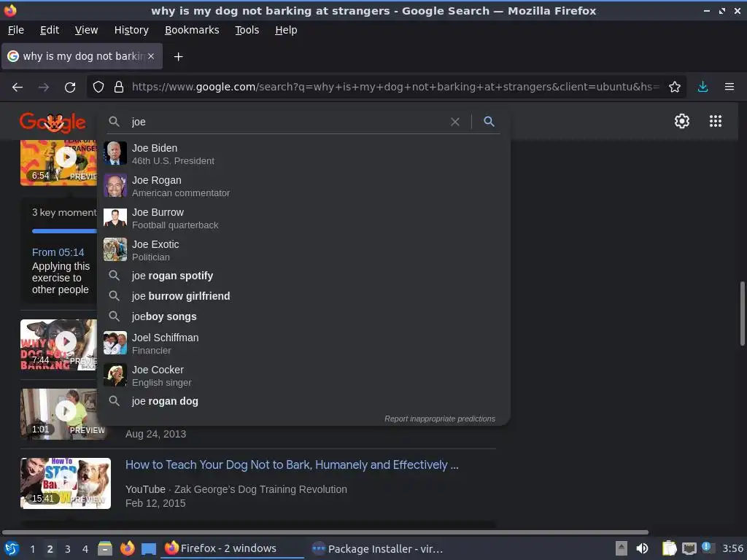Screen dimensions: 747x560
Task: Click Joe Rogan's portrait thumbnail
Action: 115,185
